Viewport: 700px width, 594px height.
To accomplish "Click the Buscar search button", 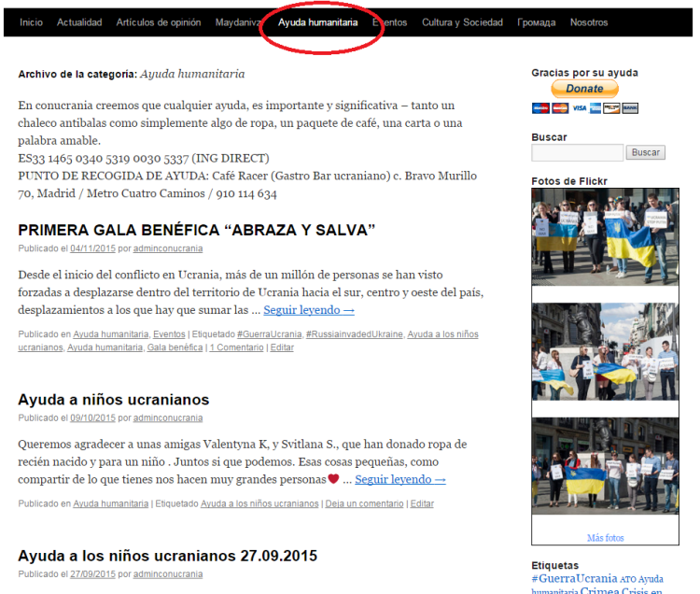I will tap(646, 152).
